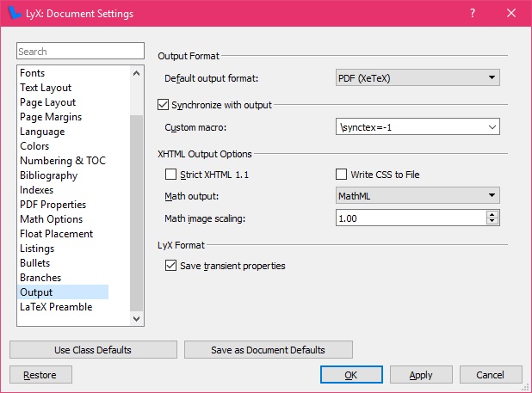Click the LyX logo icon in title bar

pos(15,13)
